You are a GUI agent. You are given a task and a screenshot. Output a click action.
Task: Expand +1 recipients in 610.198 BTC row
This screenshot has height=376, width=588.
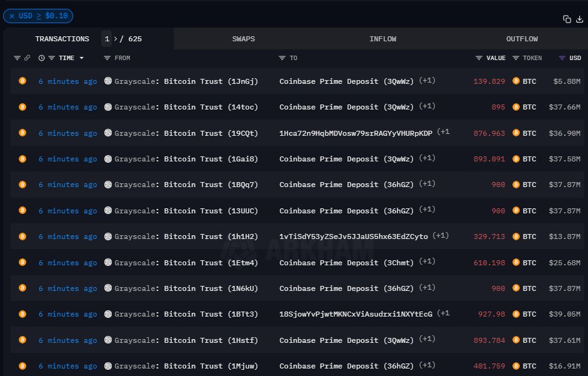427,262
